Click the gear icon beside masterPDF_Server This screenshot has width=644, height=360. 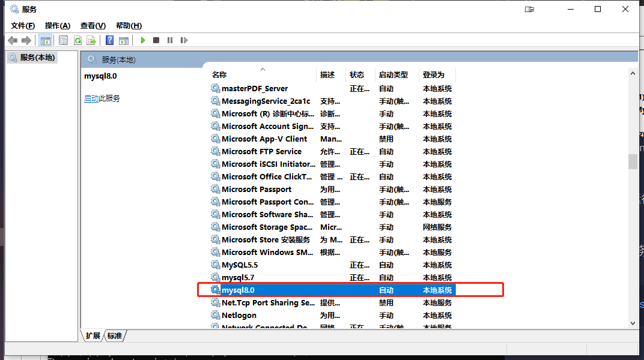[x=216, y=88]
